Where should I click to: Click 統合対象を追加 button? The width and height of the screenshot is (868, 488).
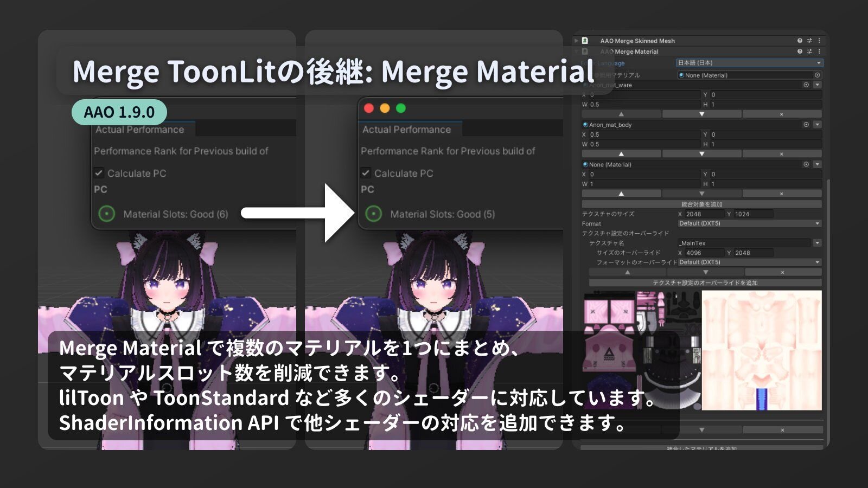(701, 204)
